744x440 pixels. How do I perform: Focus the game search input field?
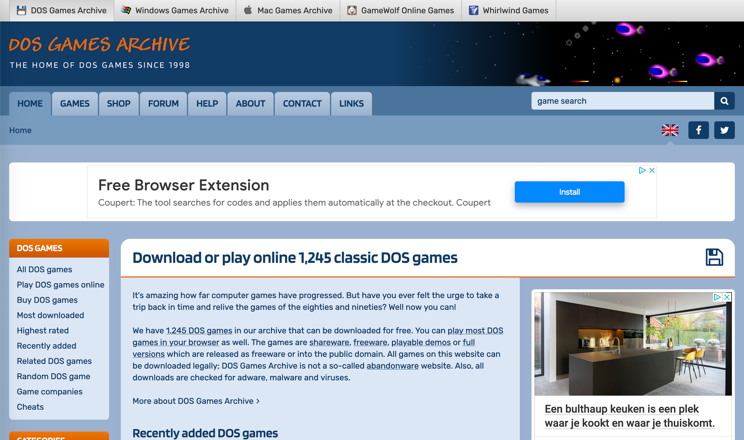(x=623, y=101)
